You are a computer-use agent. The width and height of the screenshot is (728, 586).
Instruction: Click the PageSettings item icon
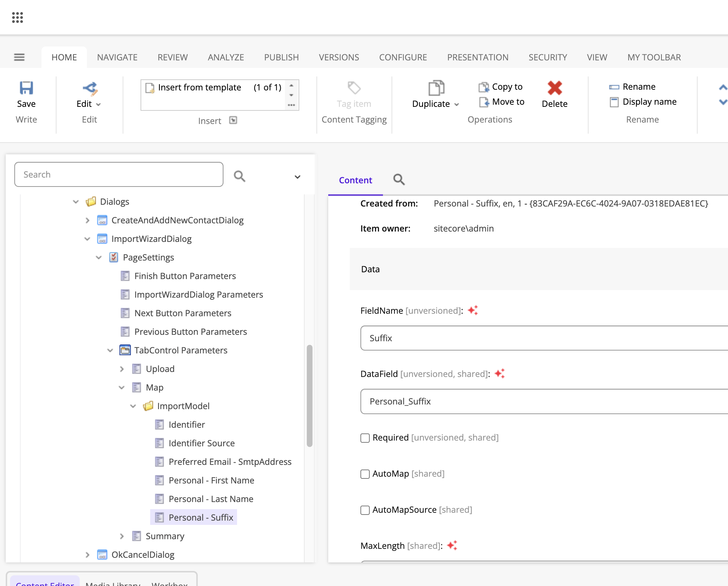(x=114, y=257)
